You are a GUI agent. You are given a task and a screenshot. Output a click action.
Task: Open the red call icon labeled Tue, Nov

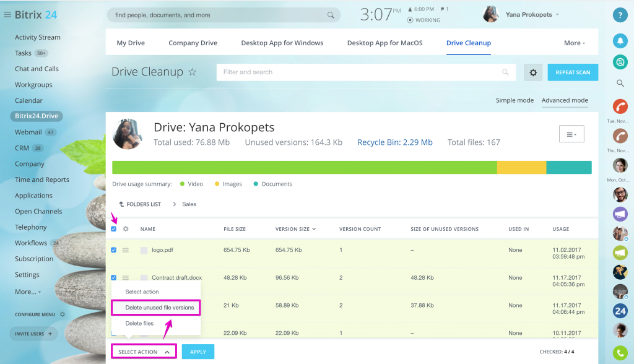pos(620,106)
